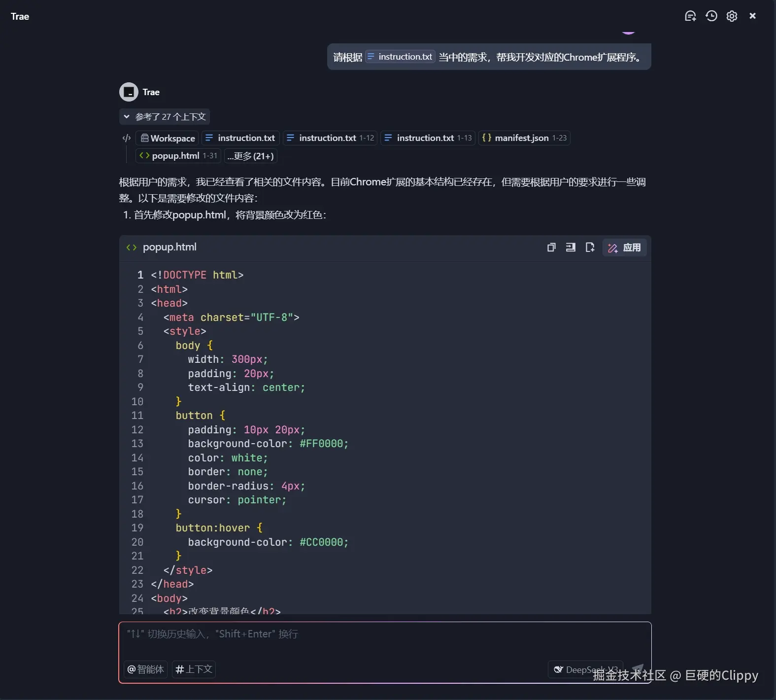776x700 pixels.
Task: Add an @智能体 agent mention
Action: pos(145,669)
